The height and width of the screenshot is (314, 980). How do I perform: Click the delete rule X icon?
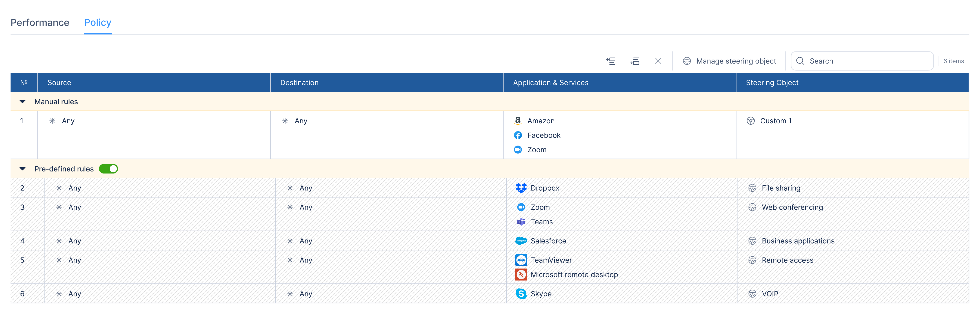pyautogui.click(x=658, y=61)
